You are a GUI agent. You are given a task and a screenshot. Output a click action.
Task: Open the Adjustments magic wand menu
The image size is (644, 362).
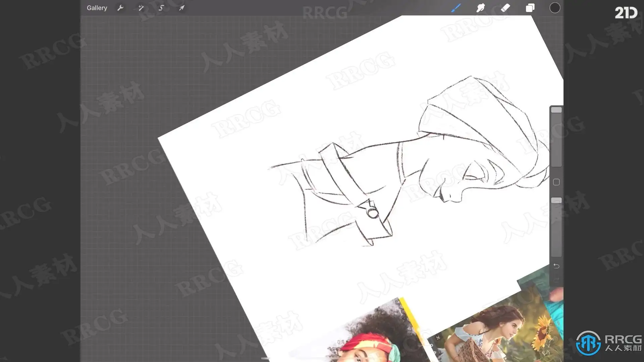pos(141,8)
